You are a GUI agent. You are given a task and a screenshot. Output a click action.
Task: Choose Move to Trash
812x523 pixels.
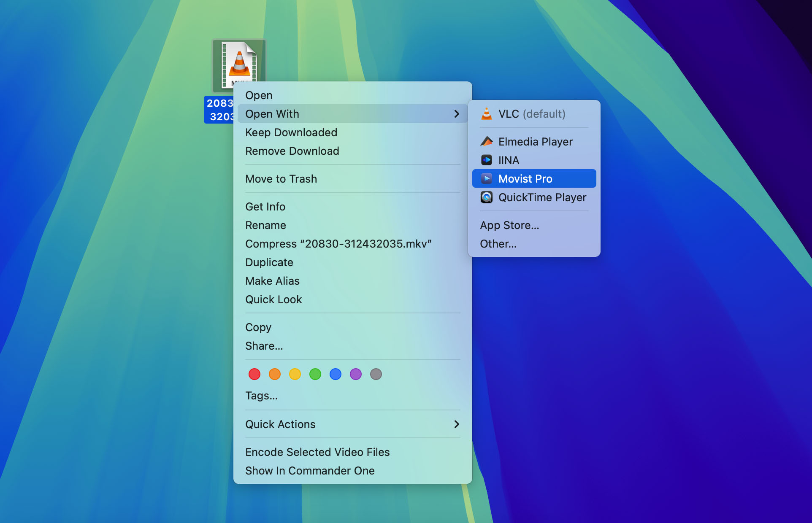click(x=281, y=179)
